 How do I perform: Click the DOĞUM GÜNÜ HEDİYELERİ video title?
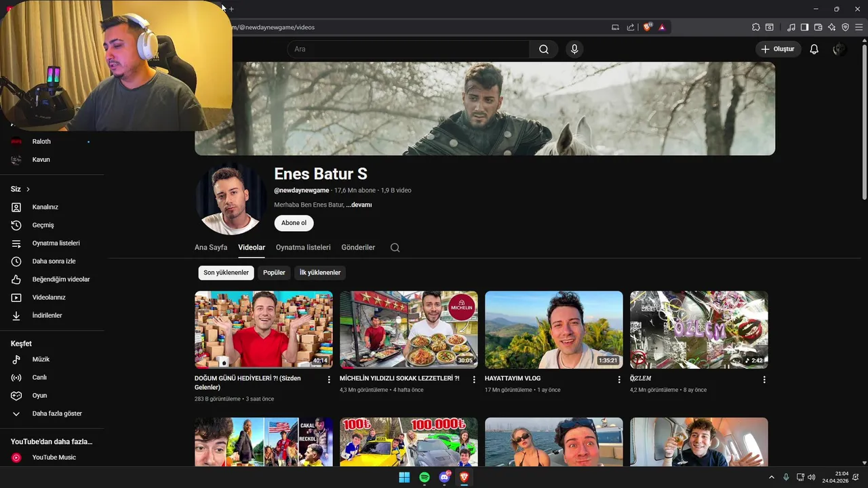click(248, 383)
